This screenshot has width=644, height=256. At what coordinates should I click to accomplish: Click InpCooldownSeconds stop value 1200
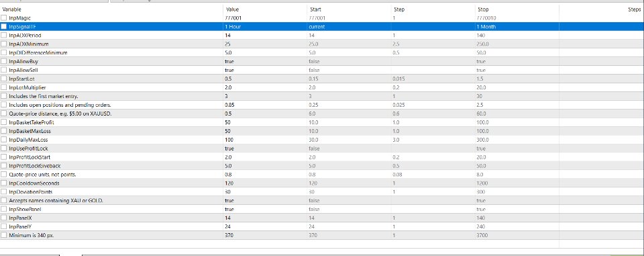click(x=481, y=183)
